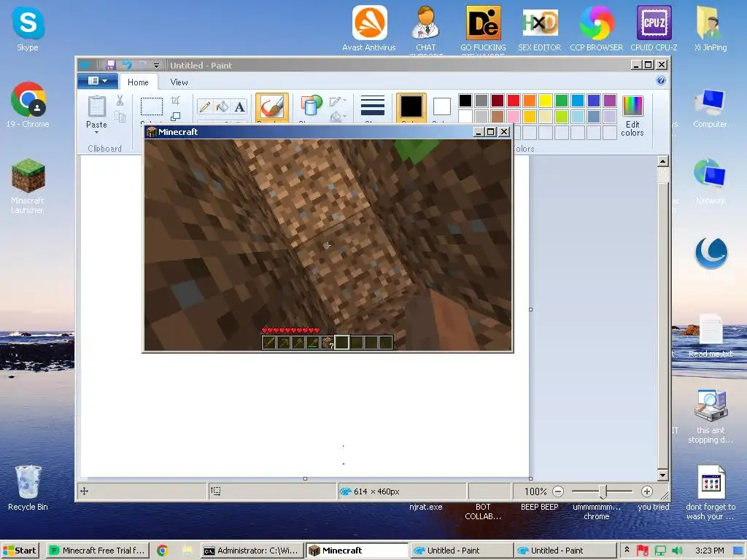Viewport: 747px width, 560px height.
Task: Select the sword in the Minecraft hotbar
Action: [x=269, y=343]
